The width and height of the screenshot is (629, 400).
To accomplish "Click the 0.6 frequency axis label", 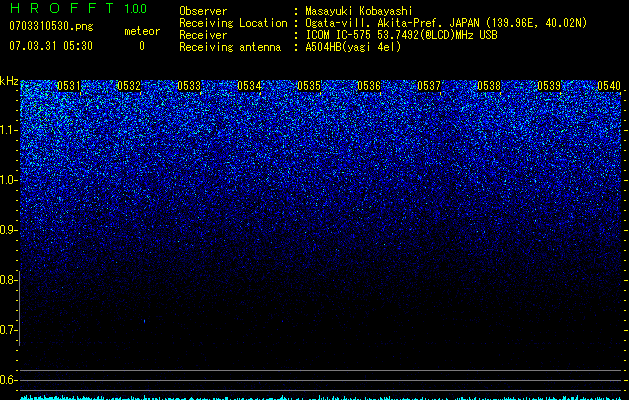I will pyautogui.click(x=7, y=380).
